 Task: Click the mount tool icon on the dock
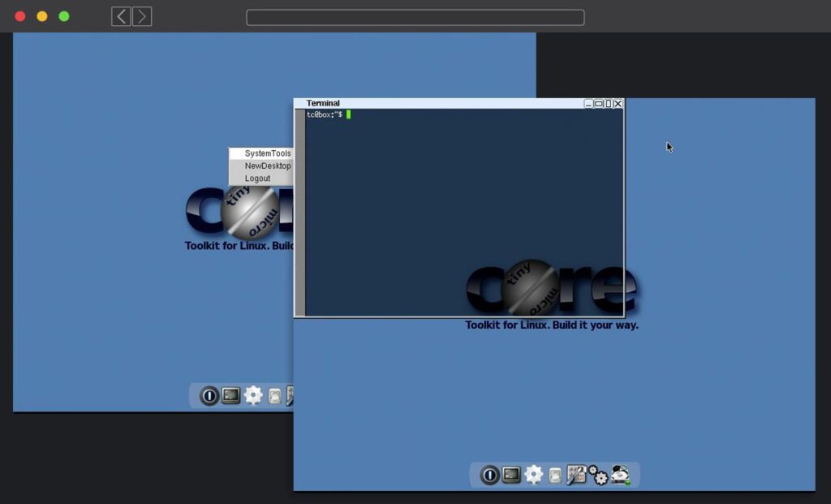[553, 475]
